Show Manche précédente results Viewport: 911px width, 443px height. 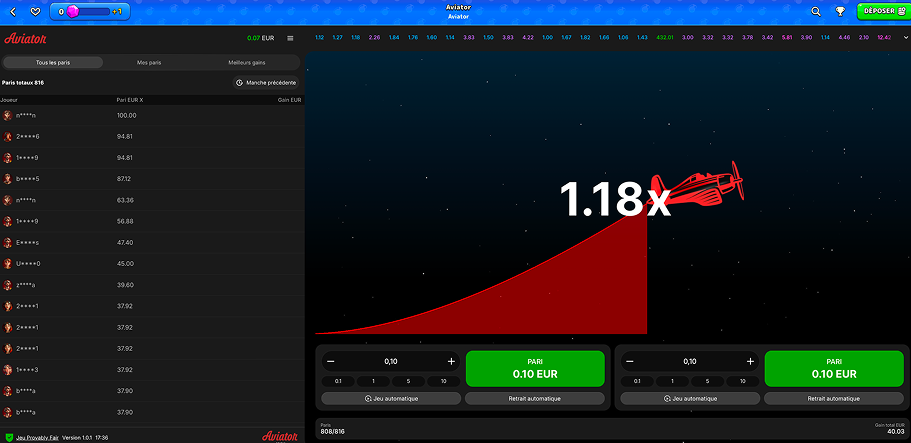pos(266,82)
